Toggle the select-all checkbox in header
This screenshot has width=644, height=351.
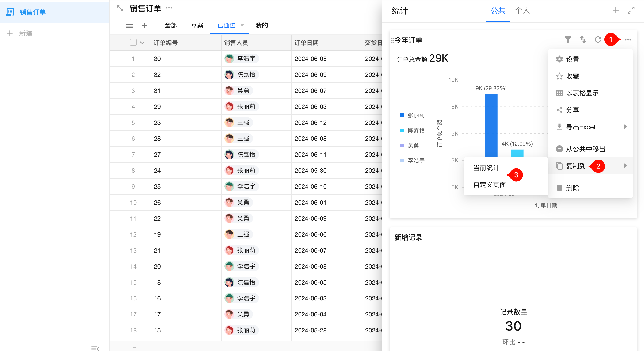click(x=133, y=43)
